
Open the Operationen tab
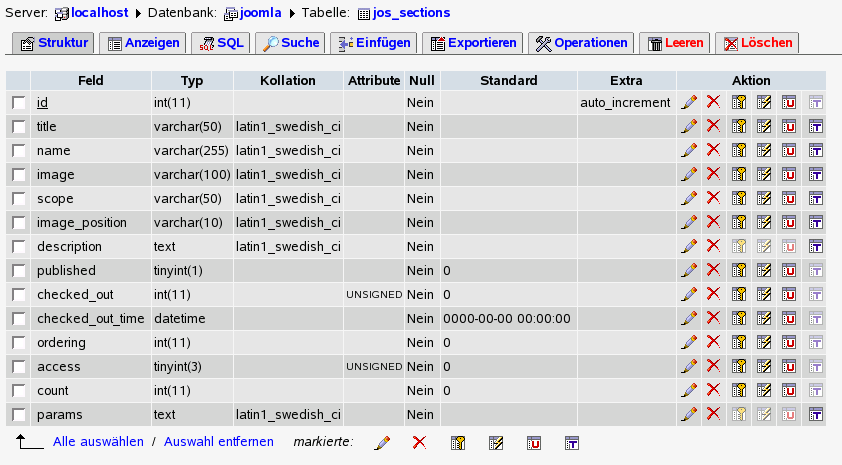[581, 43]
